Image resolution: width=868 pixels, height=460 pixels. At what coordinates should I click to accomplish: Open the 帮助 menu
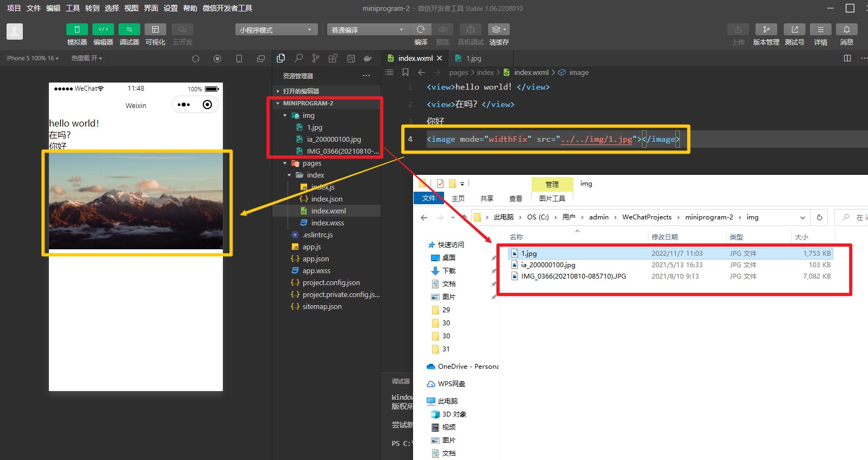click(x=190, y=8)
